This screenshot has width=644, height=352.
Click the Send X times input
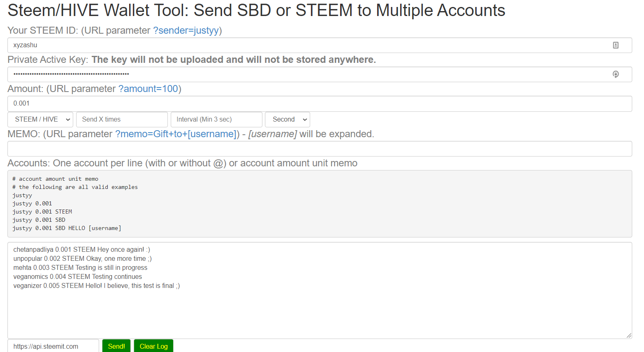122,120
